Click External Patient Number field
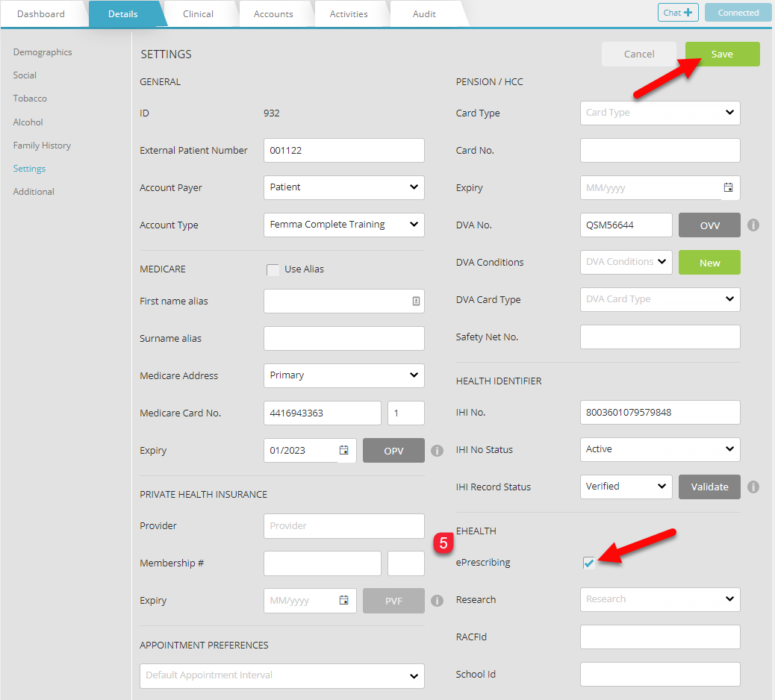 pyautogui.click(x=344, y=150)
